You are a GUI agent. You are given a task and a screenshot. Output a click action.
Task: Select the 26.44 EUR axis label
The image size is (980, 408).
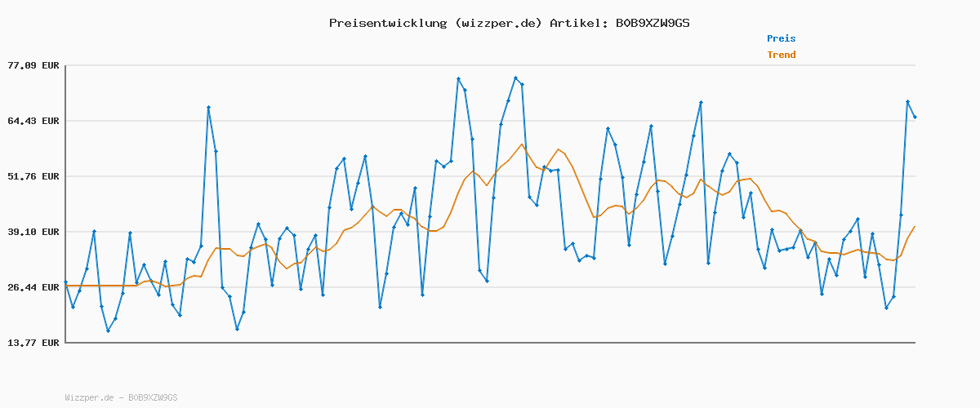click(33, 287)
